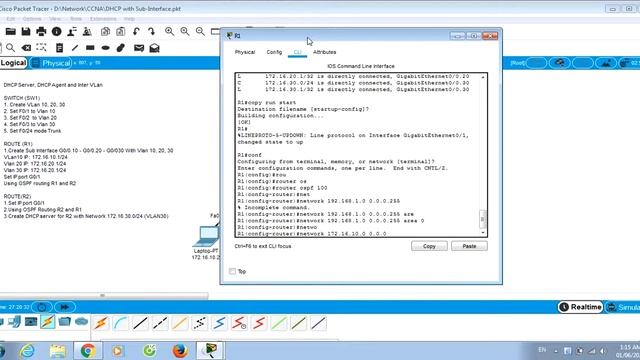Select the Multiuser Connection cloud category
This screenshot has width=640, height=360.
tap(82, 322)
